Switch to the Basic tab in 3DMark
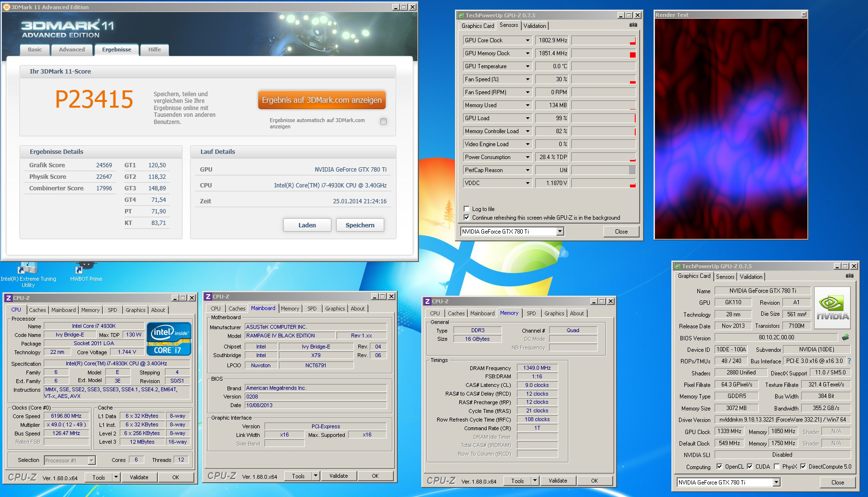The image size is (868, 497). (x=35, y=50)
